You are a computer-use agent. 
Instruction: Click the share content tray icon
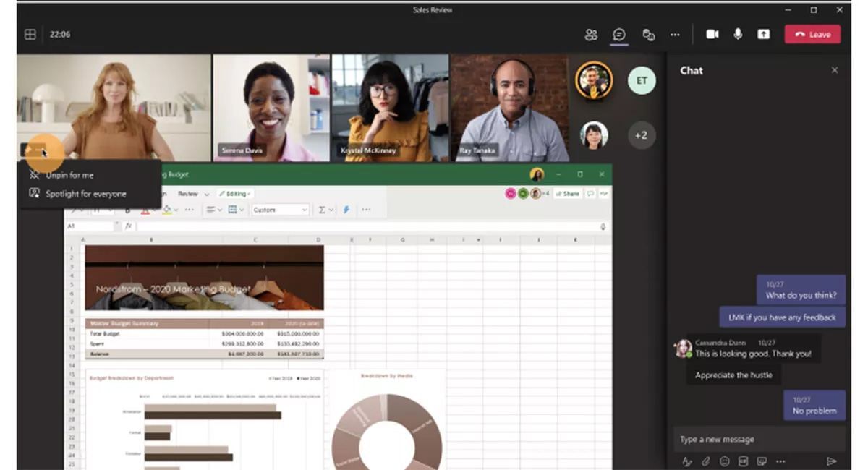click(764, 35)
